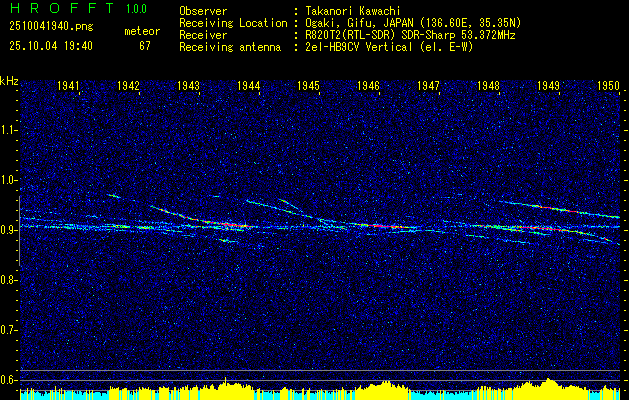
Task: Click the timestamp 25.10.04 19:40
Action: coord(51,46)
